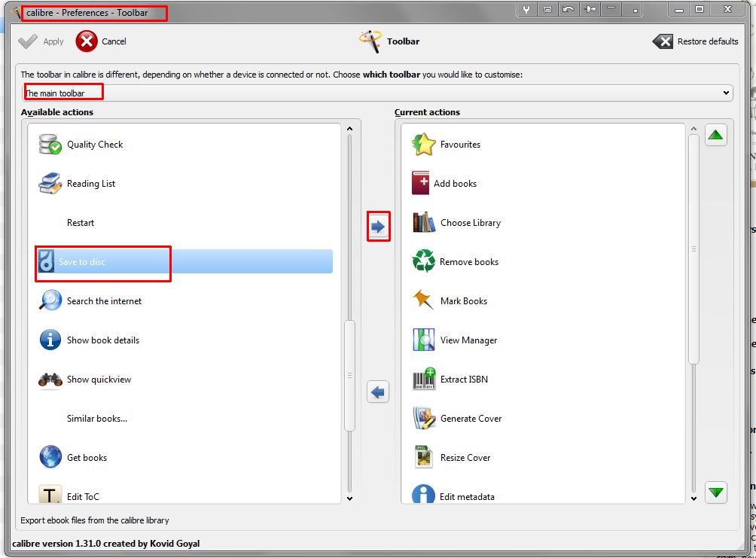The image size is (756, 558).
Task: Select Quality Check label in list
Action: pyautogui.click(x=95, y=145)
